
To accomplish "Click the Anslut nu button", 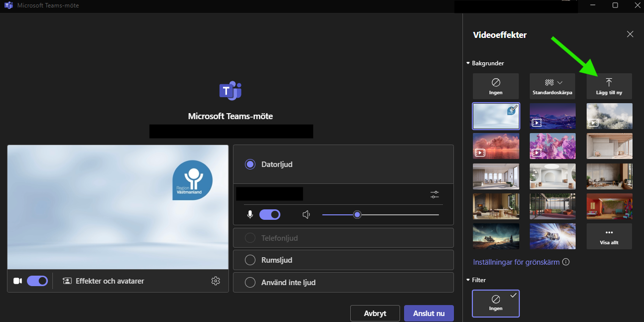I will click(429, 314).
